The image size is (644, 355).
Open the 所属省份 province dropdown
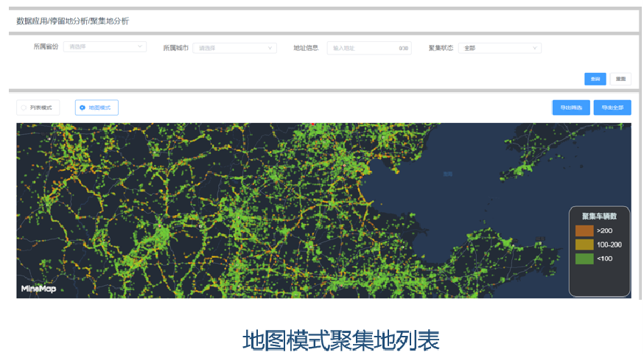(105, 47)
